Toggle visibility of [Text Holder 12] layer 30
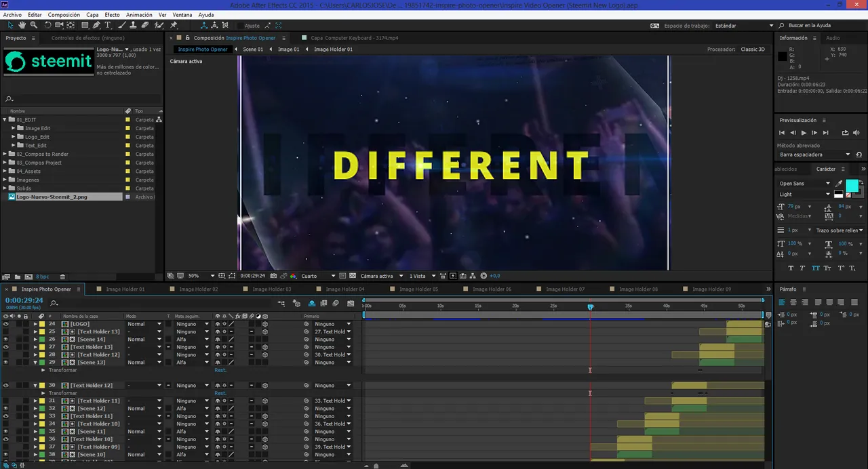 [5, 385]
